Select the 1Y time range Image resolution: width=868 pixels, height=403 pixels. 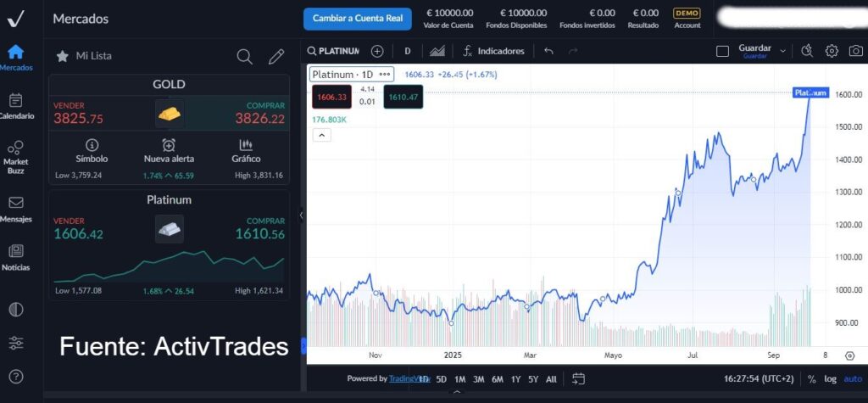pyautogui.click(x=515, y=379)
